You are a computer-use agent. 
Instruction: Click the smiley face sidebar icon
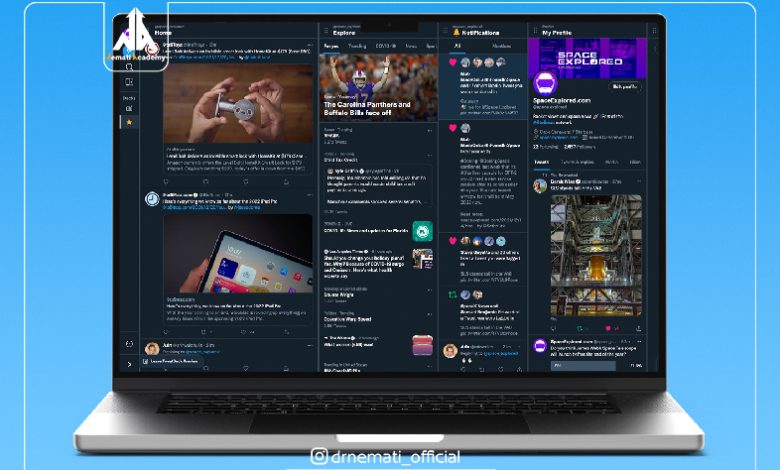[129, 344]
